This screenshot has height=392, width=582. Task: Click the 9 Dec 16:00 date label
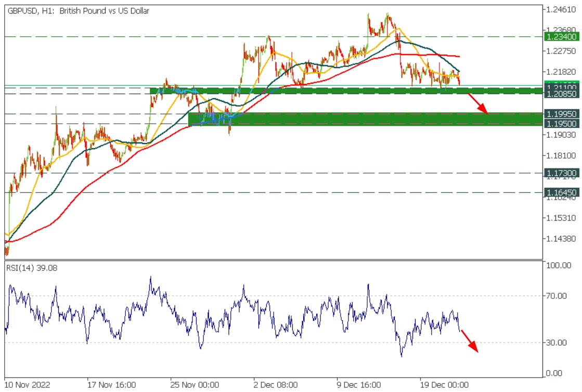pyautogui.click(x=358, y=385)
